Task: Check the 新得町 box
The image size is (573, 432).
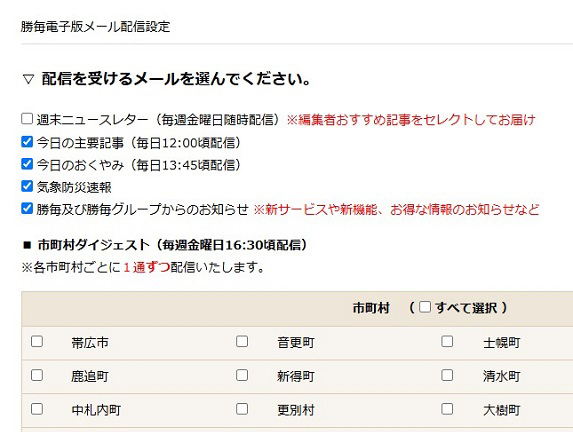Action: click(x=242, y=375)
